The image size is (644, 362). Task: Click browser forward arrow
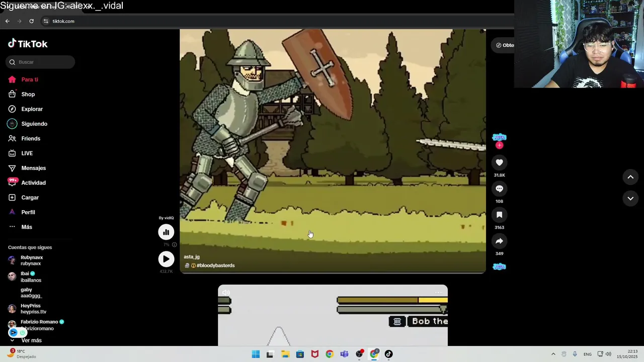coord(20,21)
